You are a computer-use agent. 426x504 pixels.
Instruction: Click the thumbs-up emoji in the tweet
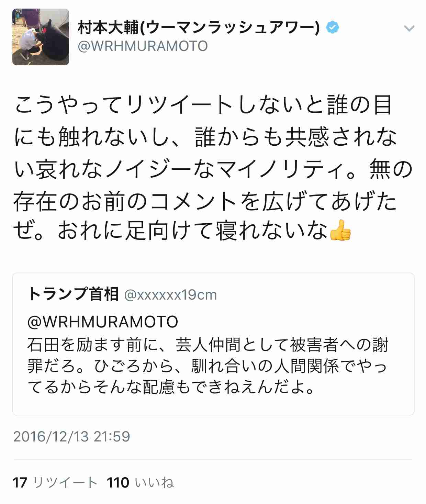340,230
